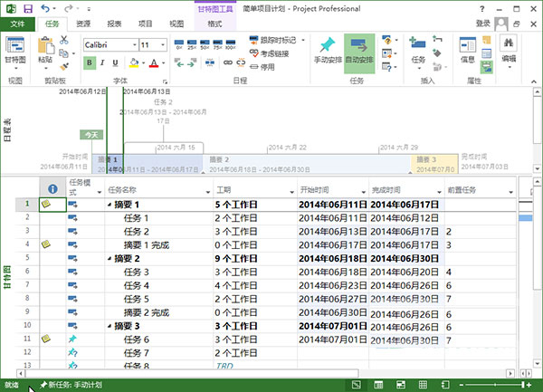Indent the selected task

tap(192, 62)
